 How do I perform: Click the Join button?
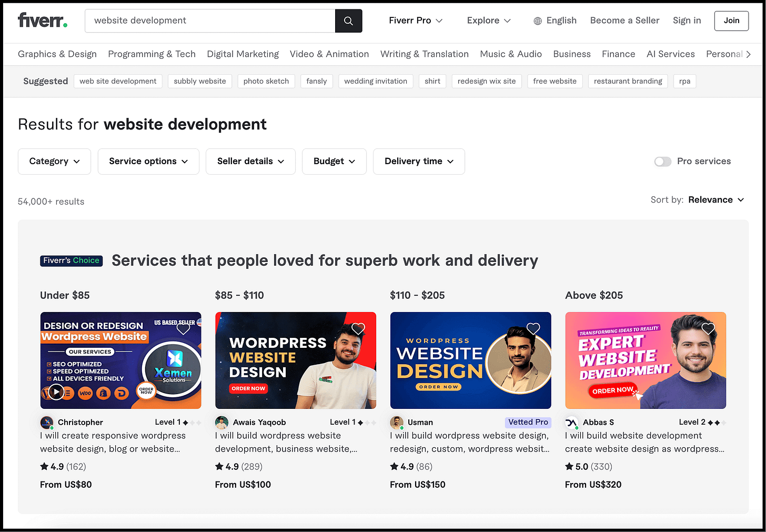pyautogui.click(x=731, y=21)
